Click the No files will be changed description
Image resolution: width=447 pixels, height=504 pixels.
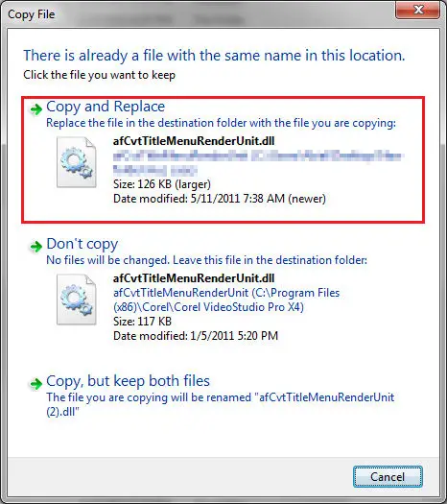click(207, 260)
